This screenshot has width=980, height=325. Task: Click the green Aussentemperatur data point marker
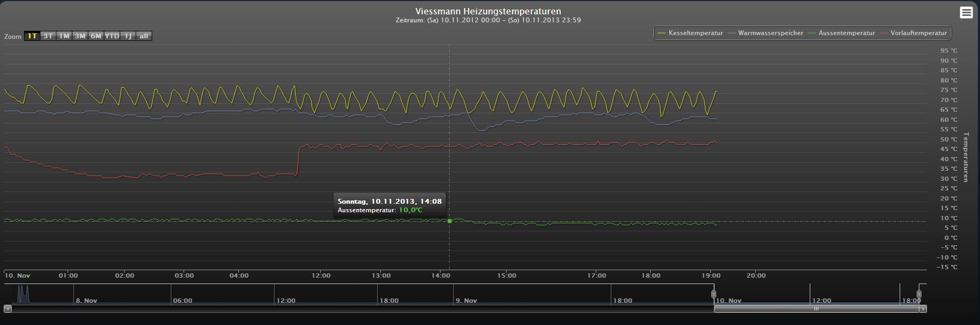450,220
